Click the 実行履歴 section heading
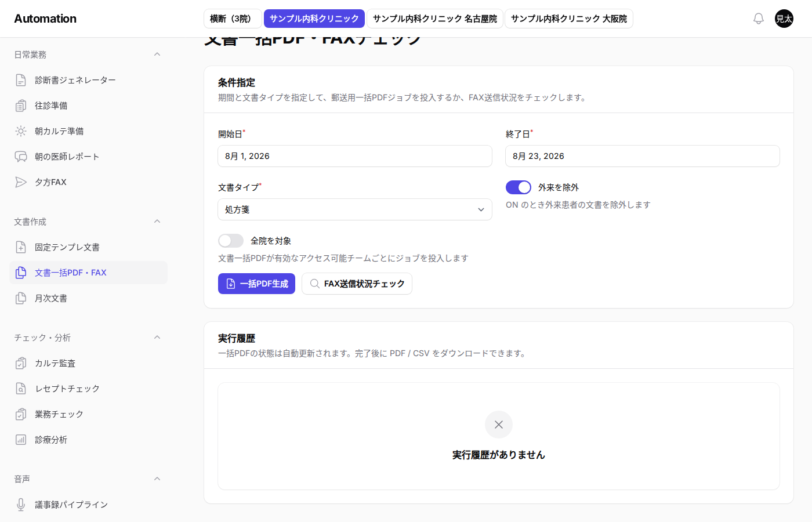 coord(237,338)
